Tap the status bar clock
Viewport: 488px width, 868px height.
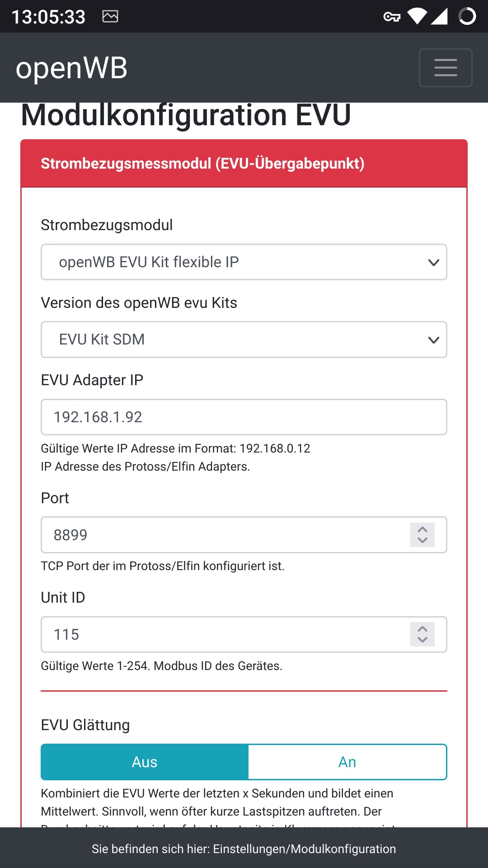point(48,17)
